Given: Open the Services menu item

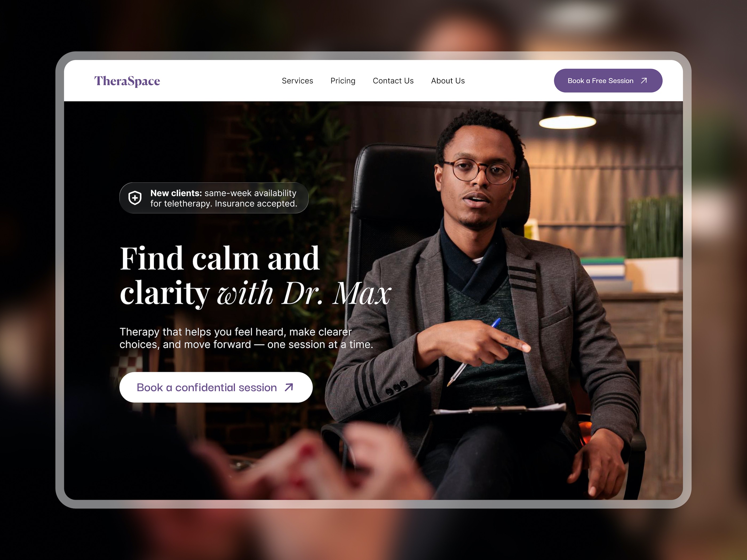Looking at the screenshot, I should (297, 81).
